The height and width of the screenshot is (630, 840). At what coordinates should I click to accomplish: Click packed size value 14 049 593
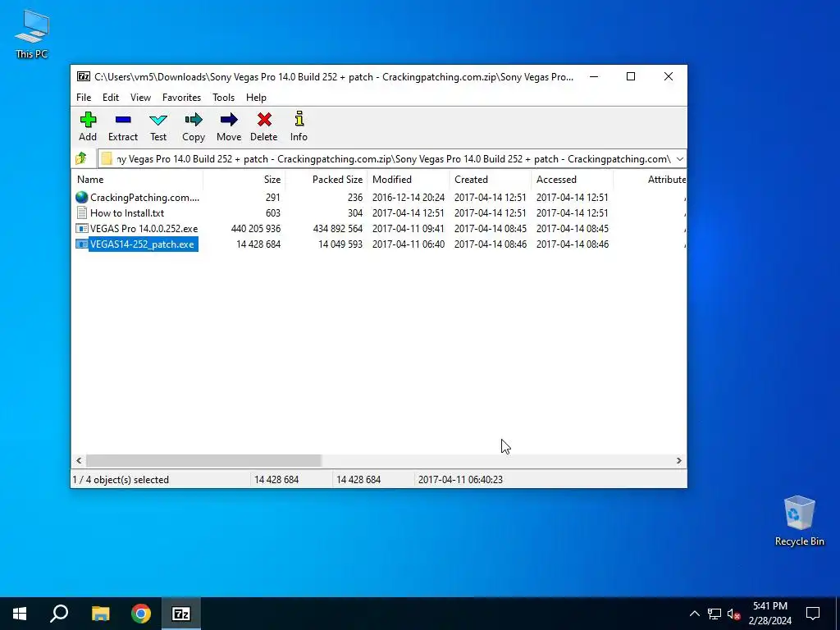340,244
